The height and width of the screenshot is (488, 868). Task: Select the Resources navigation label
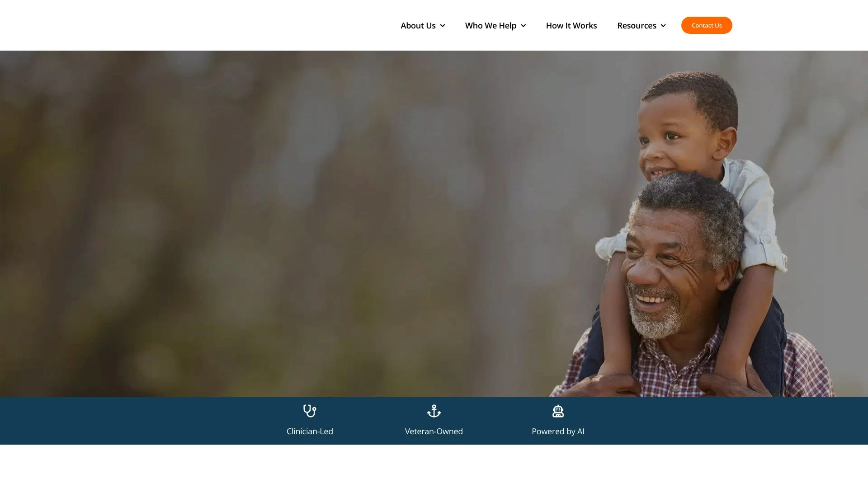coord(637,26)
